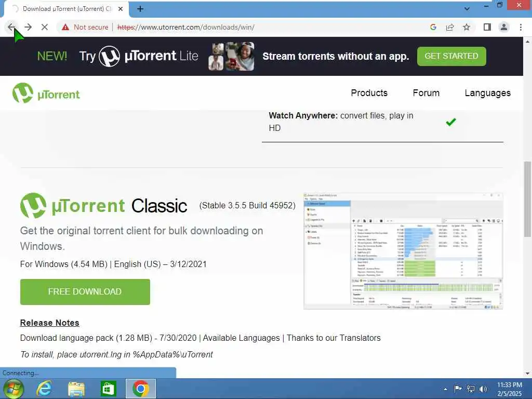
Task: Open the Store icon in taskbar
Action: coord(108,389)
